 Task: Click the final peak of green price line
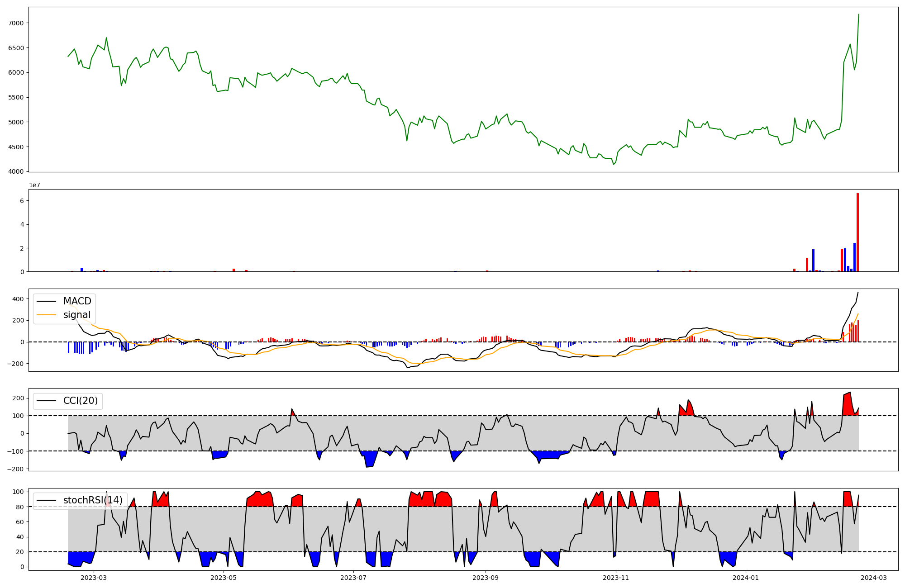coord(858,14)
